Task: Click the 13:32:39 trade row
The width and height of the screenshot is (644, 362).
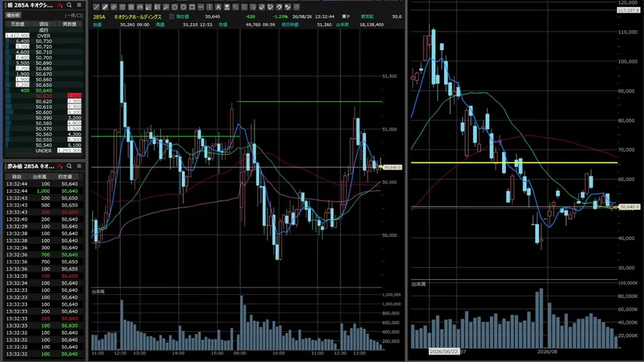Action: pyautogui.click(x=44, y=226)
